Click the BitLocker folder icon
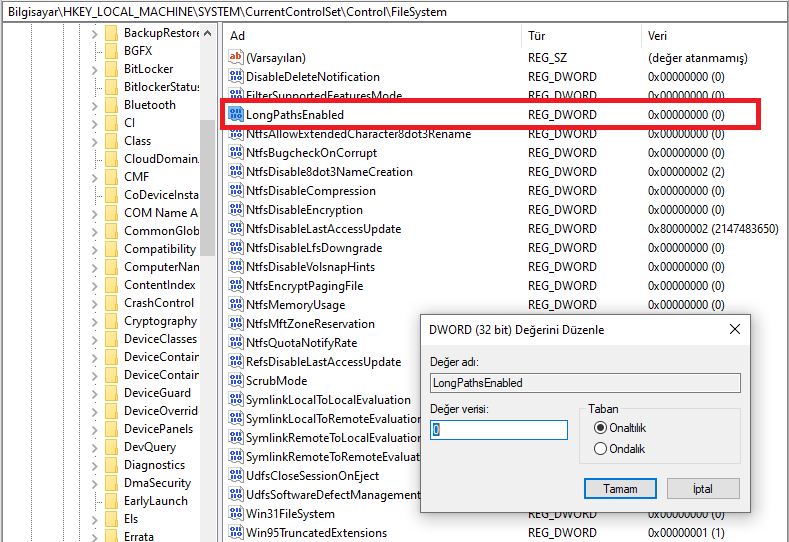This screenshot has height=542, width=789. click(111, 69)
